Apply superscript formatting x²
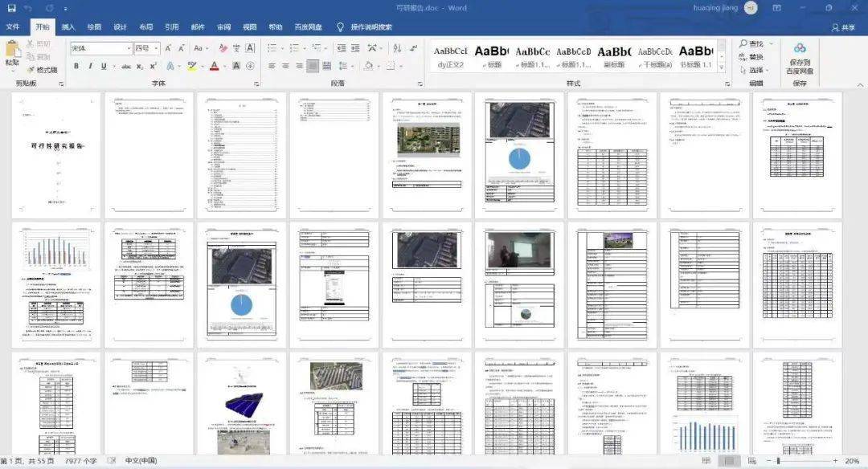 (154, 67)
